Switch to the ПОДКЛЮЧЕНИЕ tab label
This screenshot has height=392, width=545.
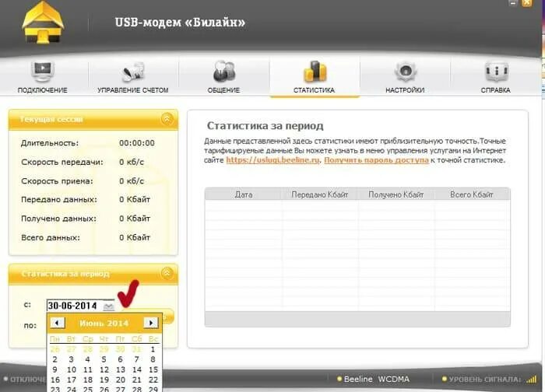[x=42, y=90]
